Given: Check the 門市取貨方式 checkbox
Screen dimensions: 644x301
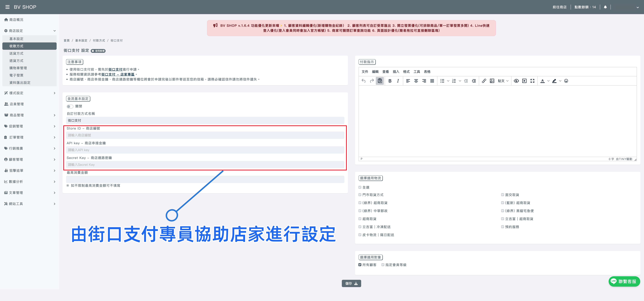Looking at the screenshot, I should [360, 195].
